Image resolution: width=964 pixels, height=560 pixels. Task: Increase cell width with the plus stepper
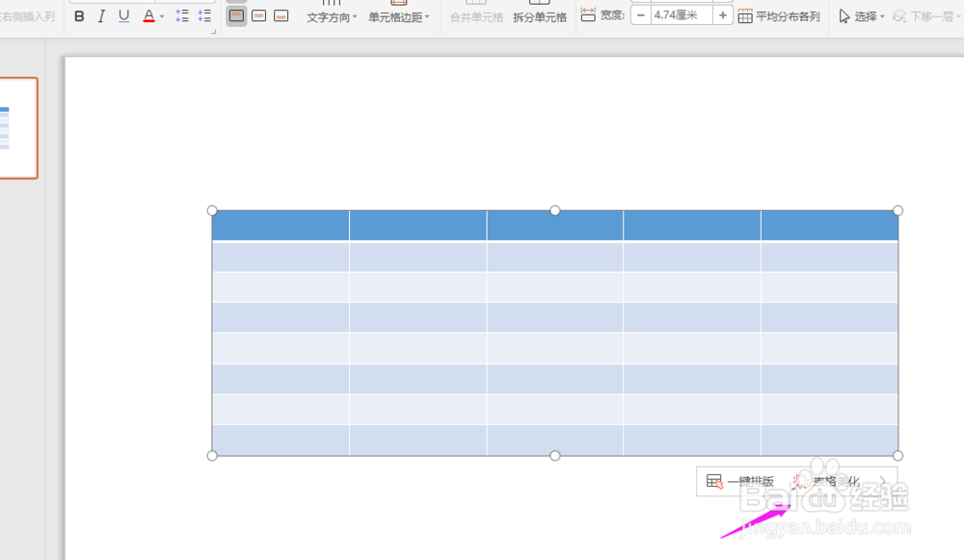point(722,14)
